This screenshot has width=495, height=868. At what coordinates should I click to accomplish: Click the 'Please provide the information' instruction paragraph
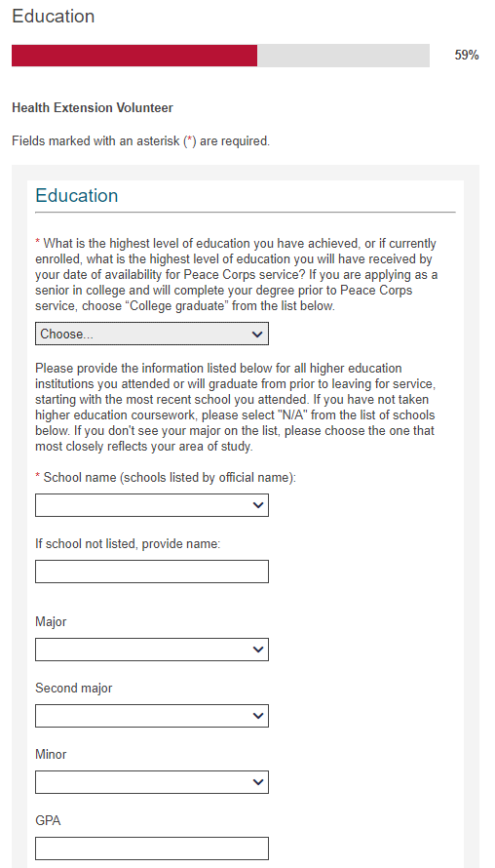235,408
